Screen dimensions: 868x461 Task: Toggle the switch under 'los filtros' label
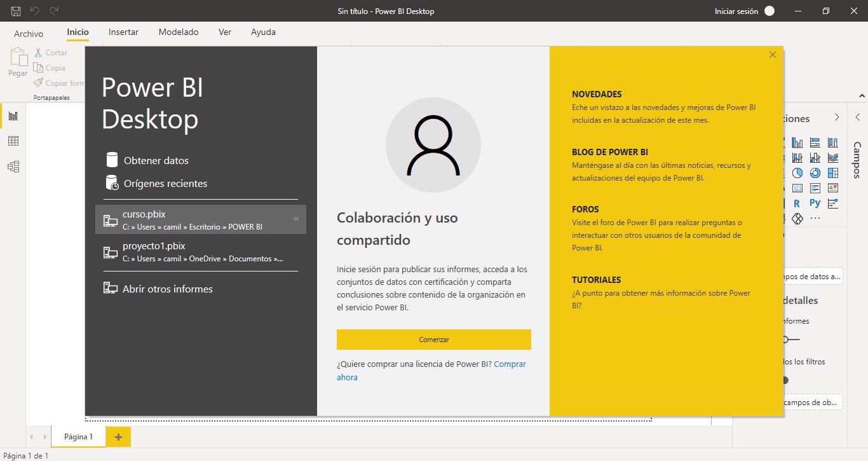click(787, 380)
